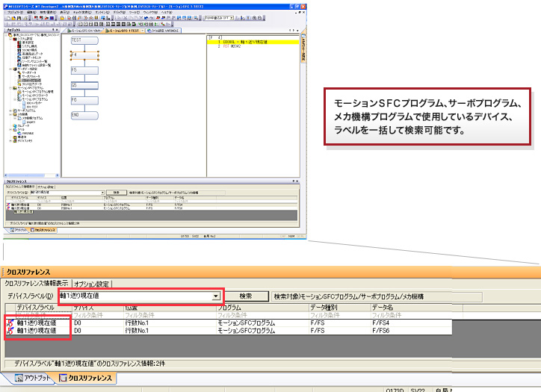The image size is (541, 392).
Task: Select the END block in SFC diagram
Action: pyautogui.click(x=84, y=115)
